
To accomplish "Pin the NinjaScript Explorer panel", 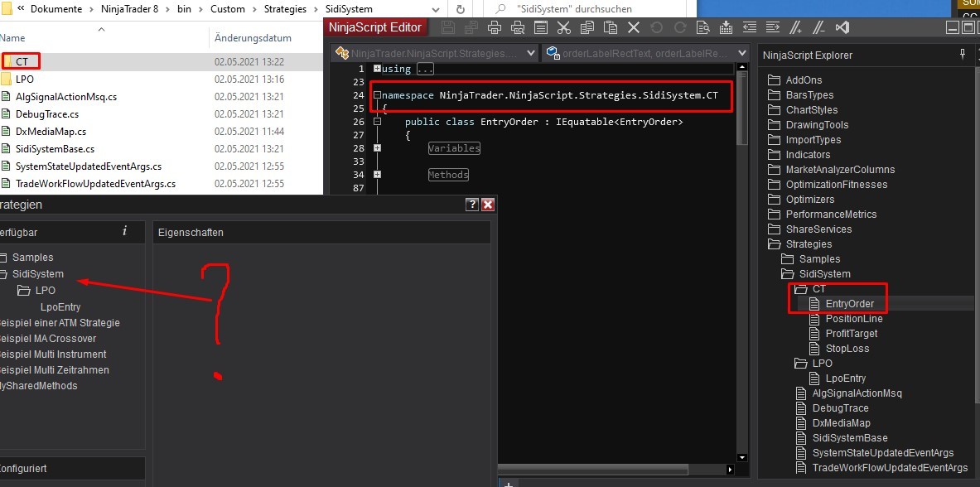I will click(x=963, y=55).
